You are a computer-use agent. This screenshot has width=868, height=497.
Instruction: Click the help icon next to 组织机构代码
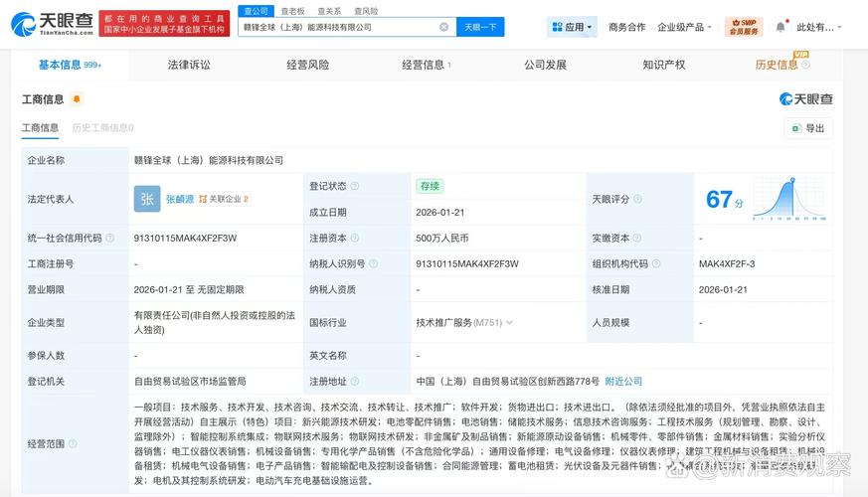pyautogui.click(x=656, y=264)
